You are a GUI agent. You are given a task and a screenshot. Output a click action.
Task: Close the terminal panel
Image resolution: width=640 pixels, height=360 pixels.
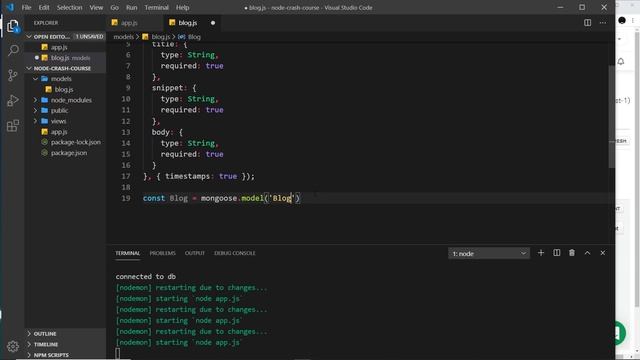603,253
